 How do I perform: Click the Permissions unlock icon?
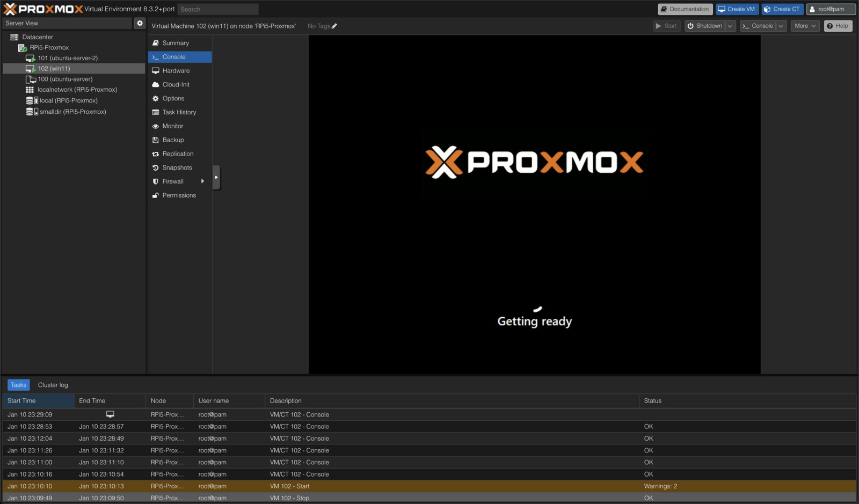156,195
